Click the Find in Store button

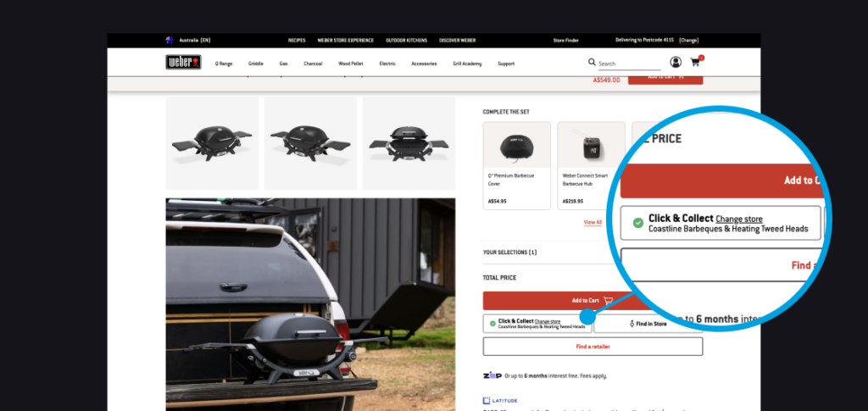point(648,324)
